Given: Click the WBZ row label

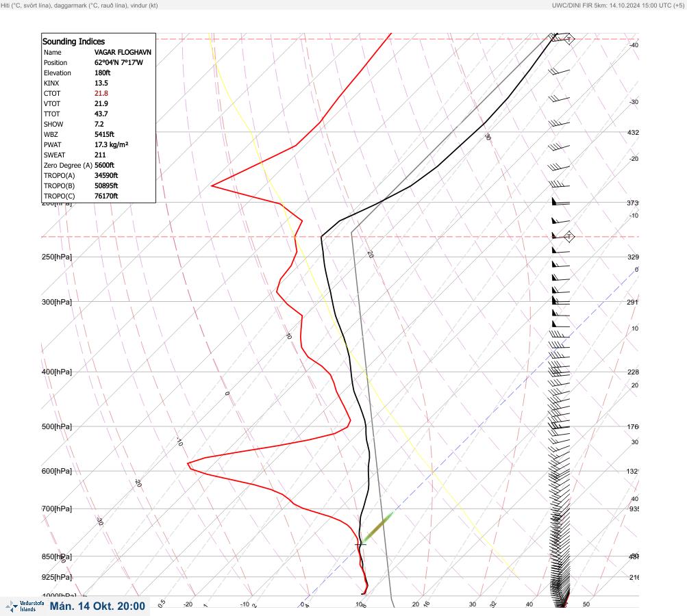Looking at the screenshot, I should pos(51,134).
